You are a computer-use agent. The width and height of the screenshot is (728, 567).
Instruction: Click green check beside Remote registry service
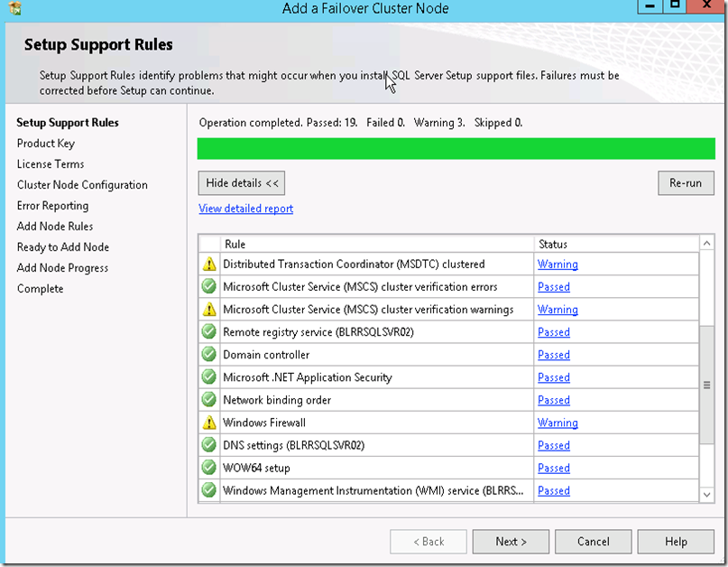[x=209, y=332]
